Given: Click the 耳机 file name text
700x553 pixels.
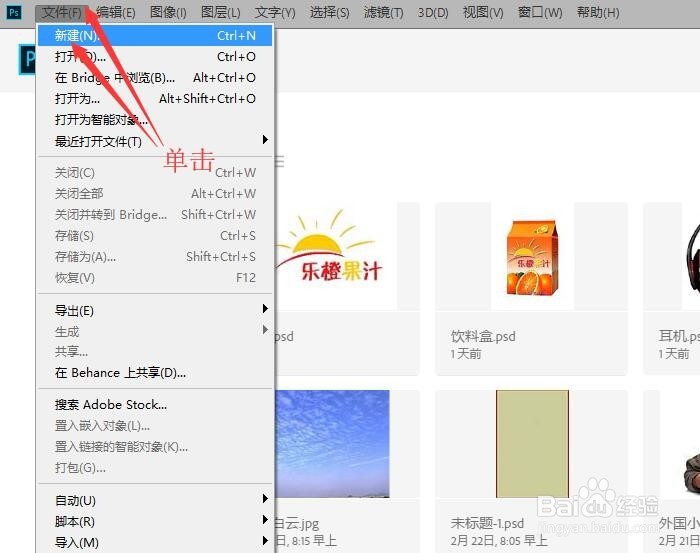Looking at the screenshot, I should click(679, 336).
